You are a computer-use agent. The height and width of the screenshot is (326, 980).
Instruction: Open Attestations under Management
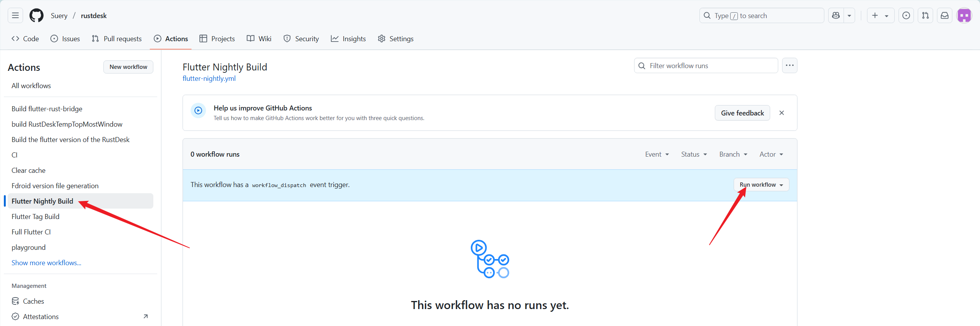[x=80, y=316]
